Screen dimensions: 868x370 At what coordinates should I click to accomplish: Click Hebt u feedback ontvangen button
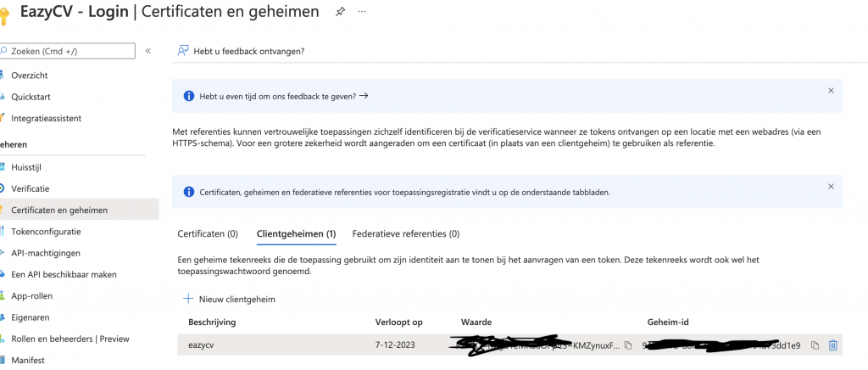pyautogui.click(x=248, y=51)
